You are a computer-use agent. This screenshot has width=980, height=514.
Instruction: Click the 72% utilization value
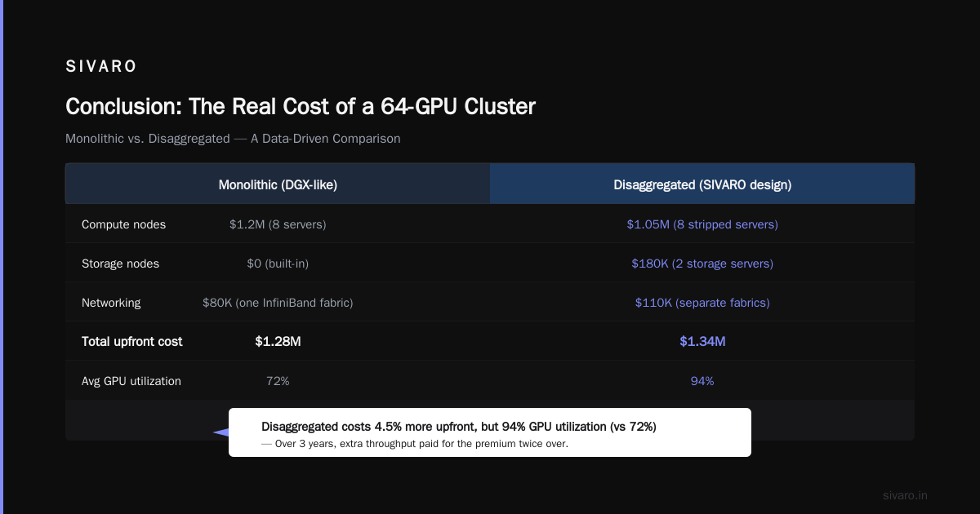coord(278,381)
